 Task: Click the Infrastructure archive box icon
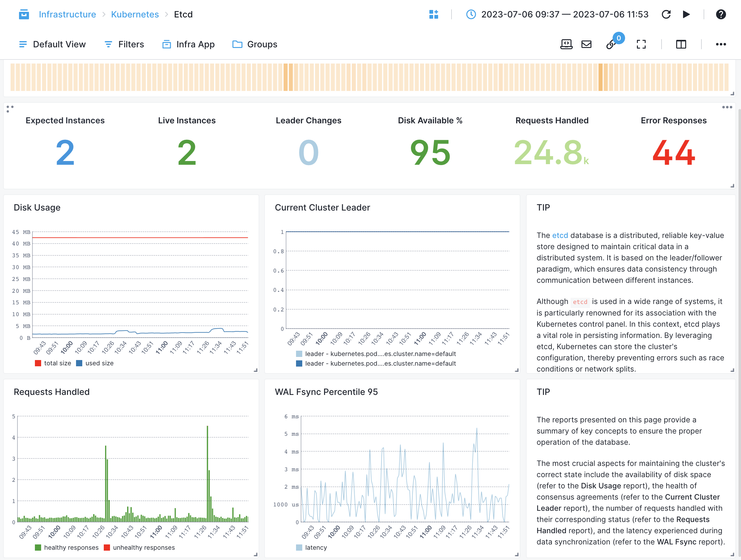click(24, 14)
